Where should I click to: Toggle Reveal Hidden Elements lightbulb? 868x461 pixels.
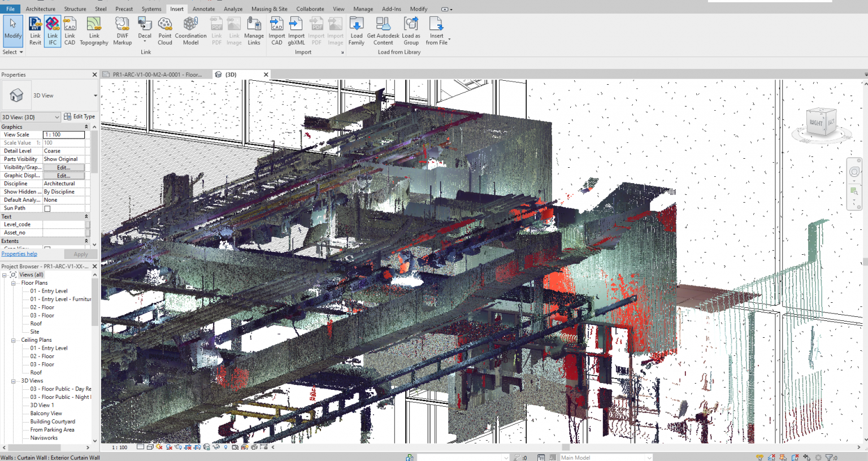(226, 446)
